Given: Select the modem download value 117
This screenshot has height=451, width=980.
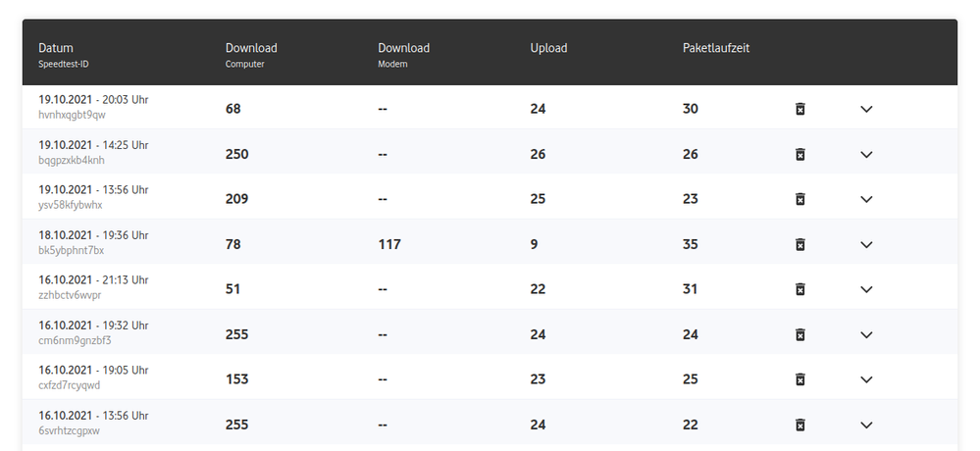Looking at the screenshot, I should click(x=389, y=244).
